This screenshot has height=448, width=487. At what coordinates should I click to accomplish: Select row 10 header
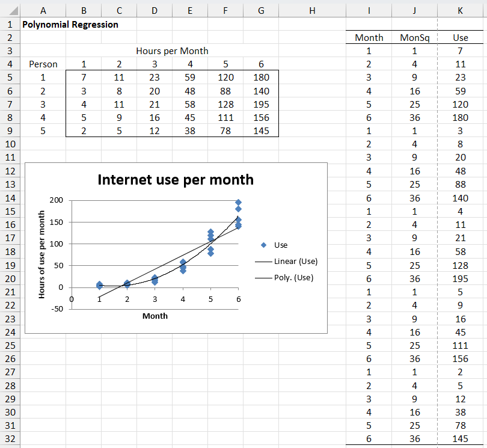pos(10,144)
